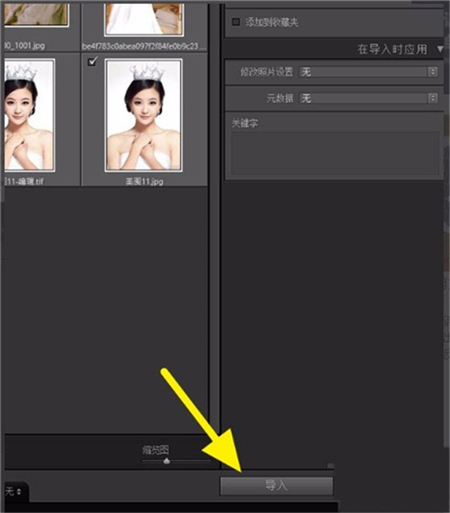Open the 无 dropdown at bottom-left
The height and width of the screenshot is (513, 450).
(13, 491)
